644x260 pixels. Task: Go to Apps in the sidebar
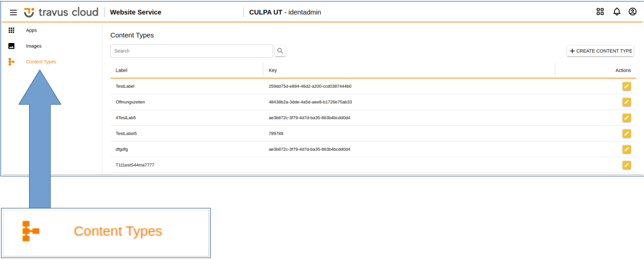[31, 31]
